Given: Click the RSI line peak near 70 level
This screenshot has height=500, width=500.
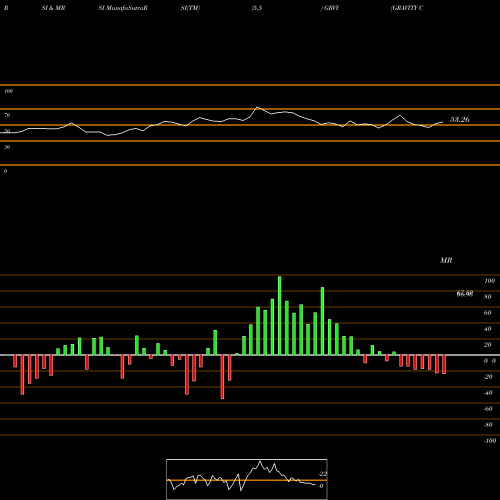Looking at the screenshot, I should [x=257, y=107].
